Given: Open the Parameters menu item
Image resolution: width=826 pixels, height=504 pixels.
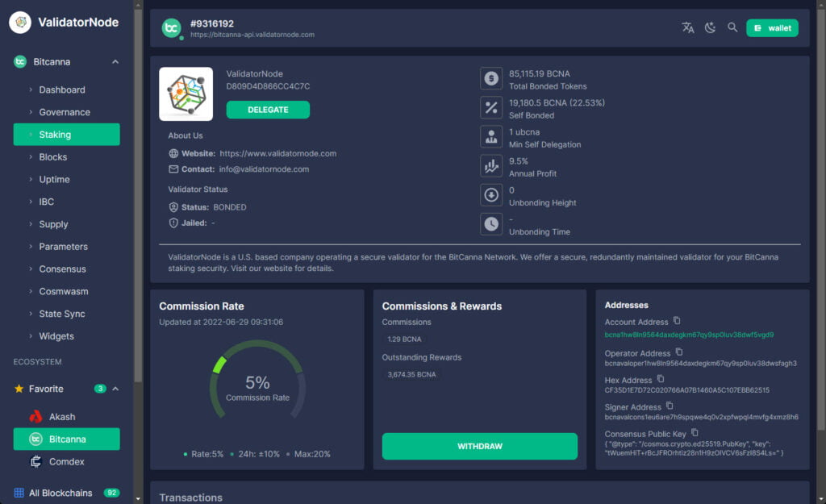Looking at the screenshot, I should click(x=66, y=247).
